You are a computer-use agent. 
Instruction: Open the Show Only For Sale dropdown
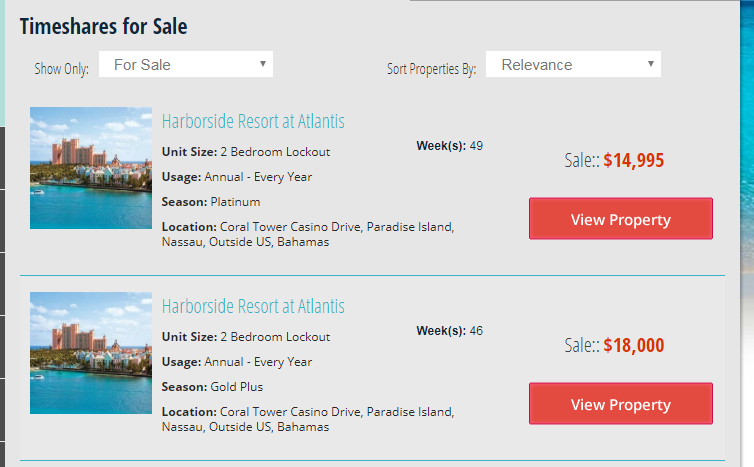(186, 64)
